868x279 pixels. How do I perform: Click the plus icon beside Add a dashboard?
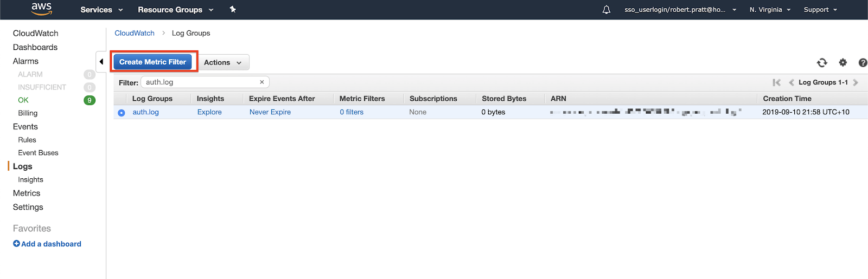tap(16, 244)
